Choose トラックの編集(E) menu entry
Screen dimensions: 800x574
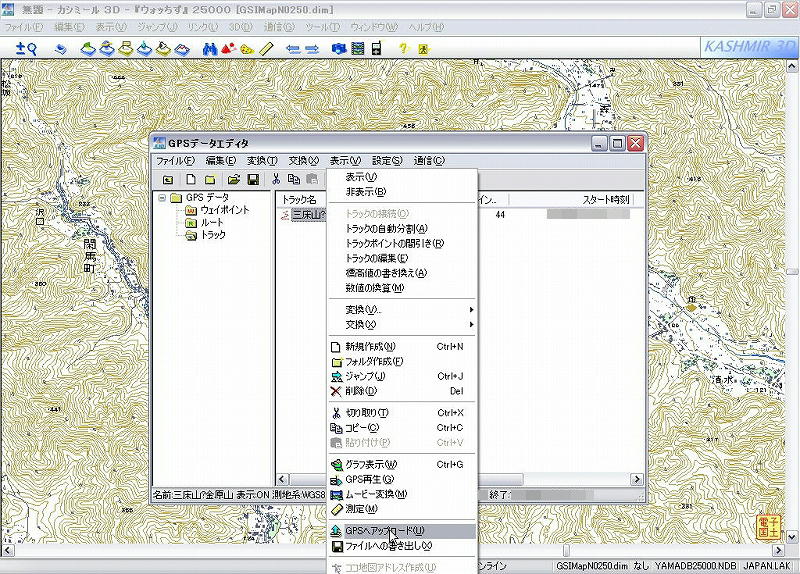pyautogui.click(x=403, y=258)
